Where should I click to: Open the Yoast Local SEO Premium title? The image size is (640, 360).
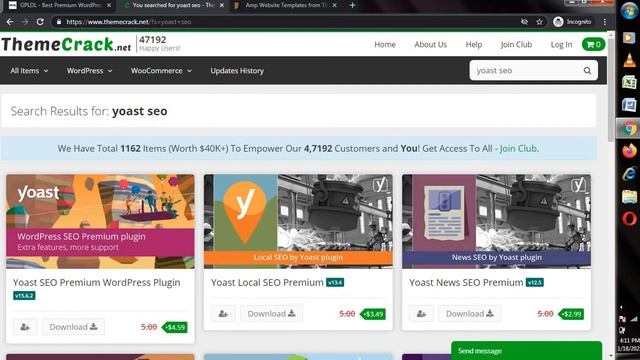pos(267,282)
